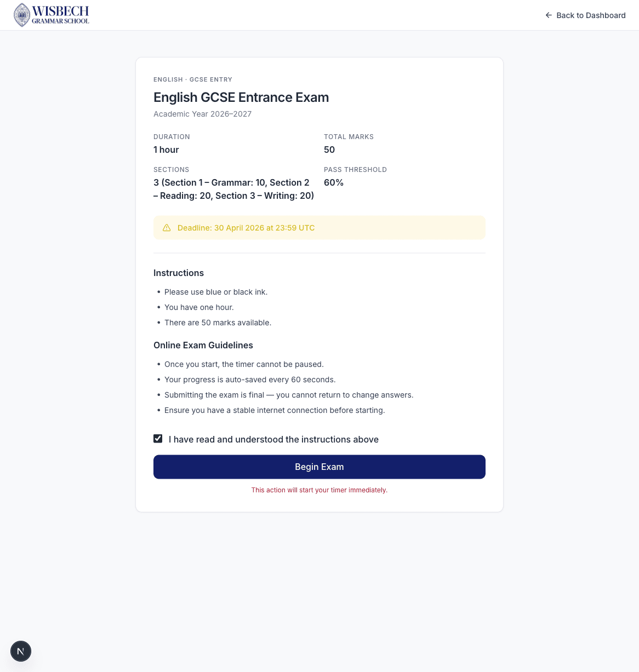Select the yellow deadline alert banner
The height and width of the screenshot is (672, 639).
pos(319,227)
